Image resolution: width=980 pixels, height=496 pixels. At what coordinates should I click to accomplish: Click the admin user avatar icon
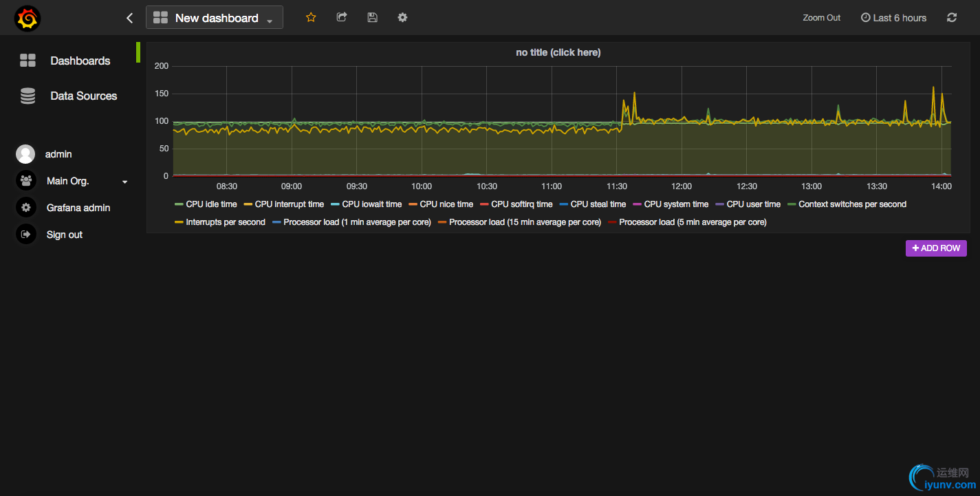25,154
